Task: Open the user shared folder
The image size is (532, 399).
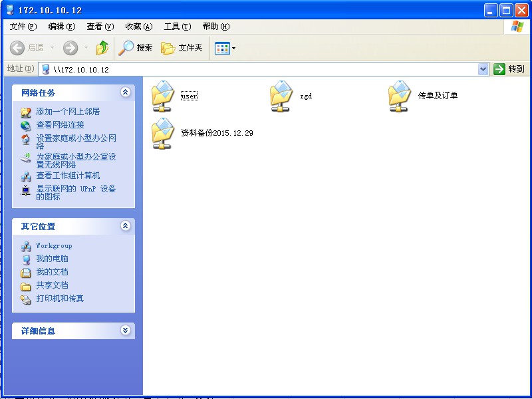Action: pos(163,96)
